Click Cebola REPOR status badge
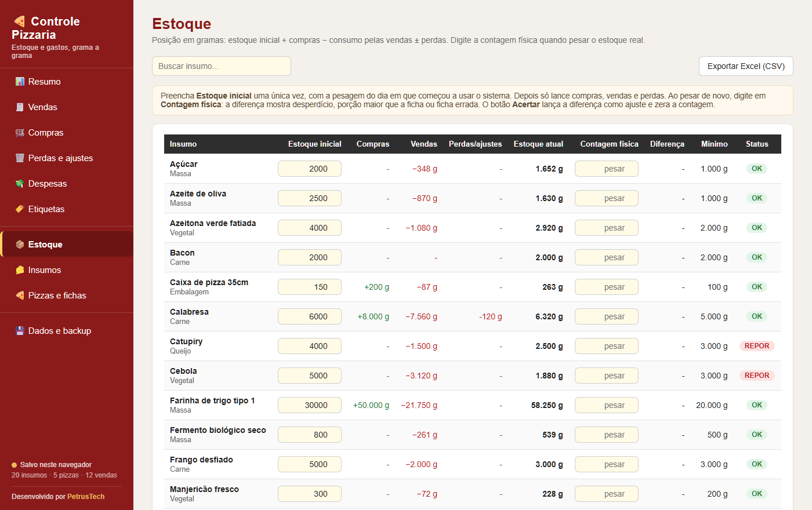Image resolution: width=812 pixels, height=510 pixels. click(x=757, y=376)
